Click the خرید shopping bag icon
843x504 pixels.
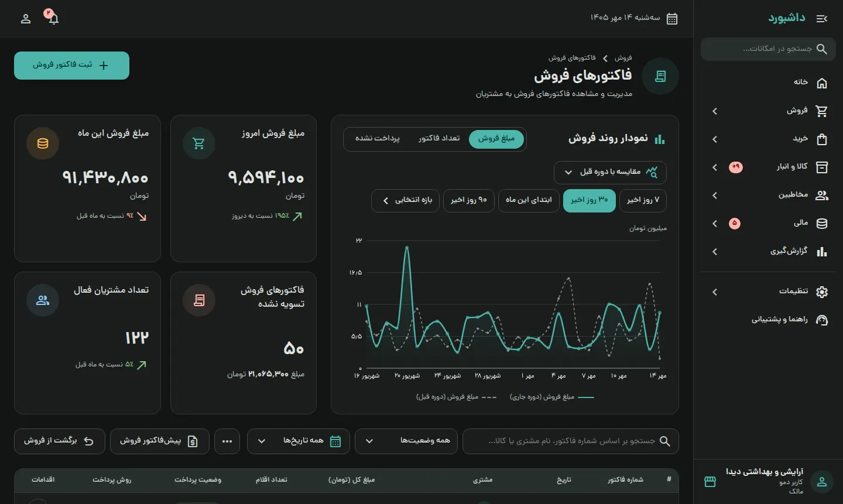pyautogui.click(x=822, y=139)
